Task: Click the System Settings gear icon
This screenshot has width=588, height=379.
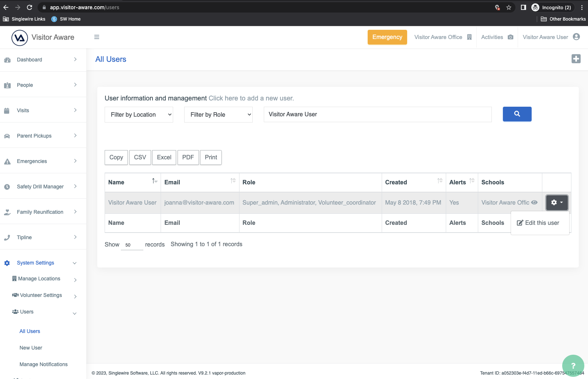Action: [7, 263]
